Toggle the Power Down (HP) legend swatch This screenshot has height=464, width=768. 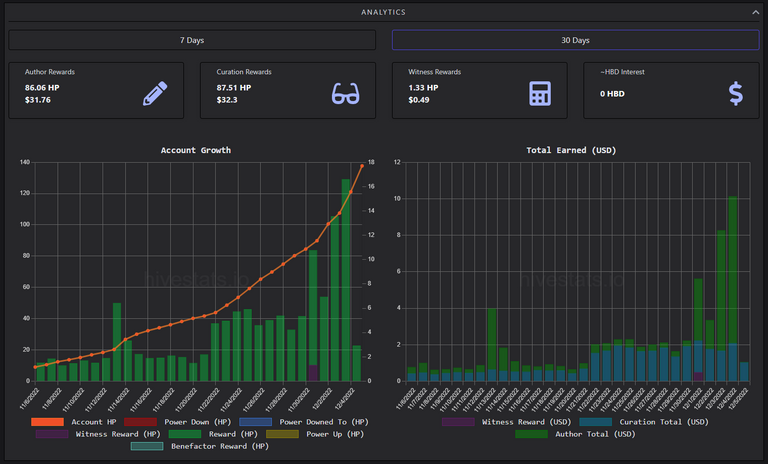pos(141,422)
